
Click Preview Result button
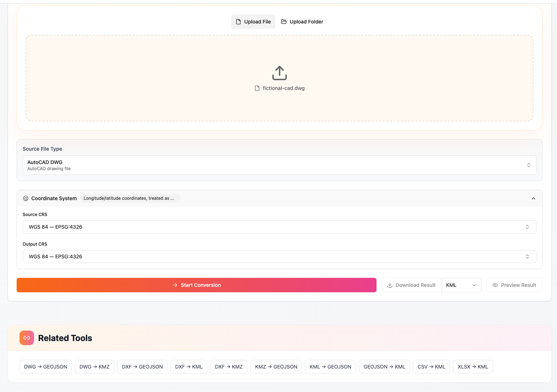514,285
